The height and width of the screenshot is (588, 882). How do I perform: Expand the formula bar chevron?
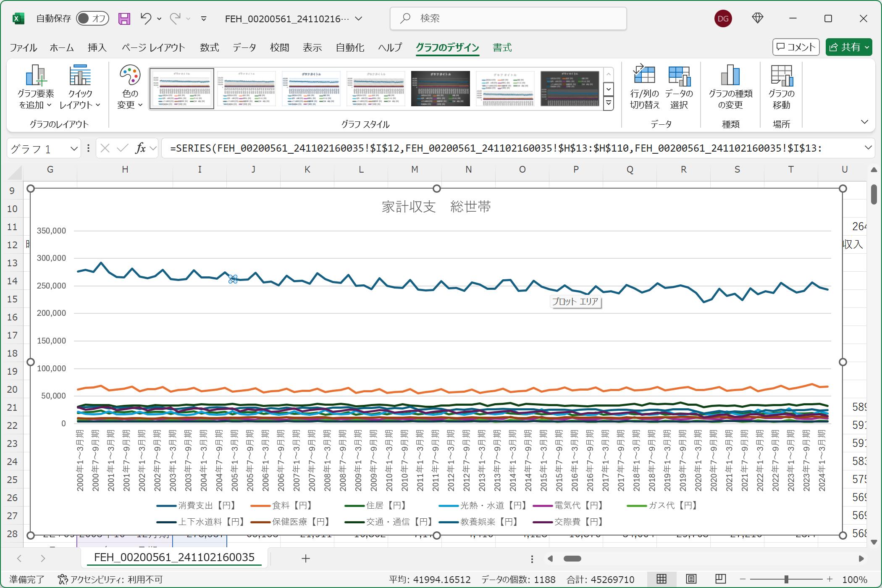point(868,148)
